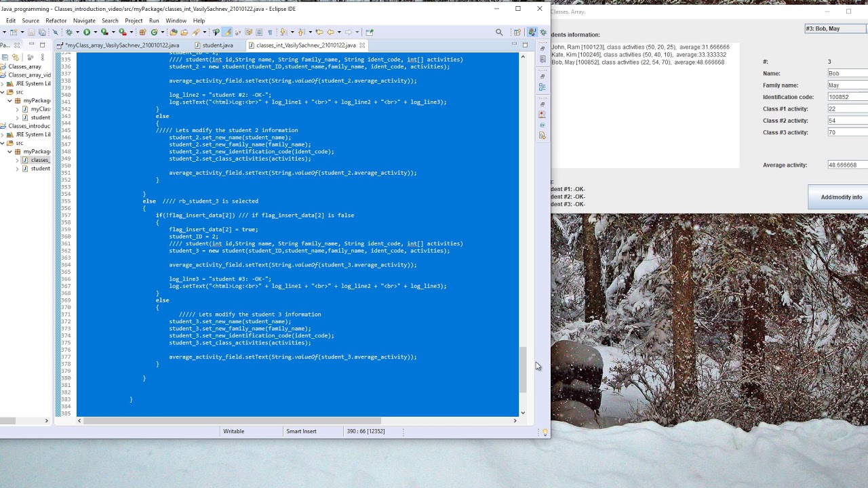The width and height of the screenshot is (868, 488).
Task: Open the Run button's dropdown arrow
Action: coord(96,32)
